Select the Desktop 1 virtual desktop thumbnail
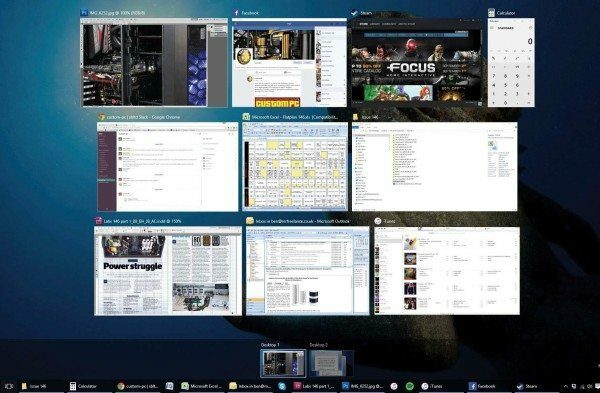This screenshot has height=393, width=600. click(x=283, y=364)
